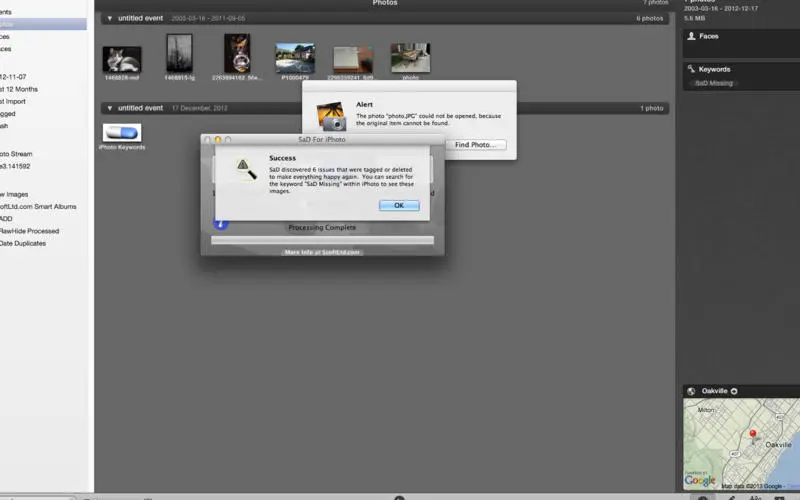800x500 pixels.
Task: Select the P1000479 house photo thumbnail
Action: tap(295, 58)
